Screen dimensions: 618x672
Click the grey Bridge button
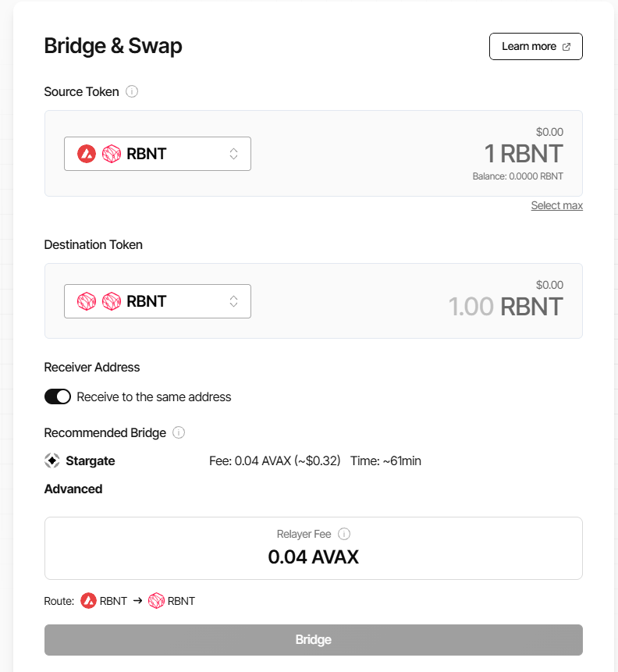pyautogui.click(x=314, y=639)
